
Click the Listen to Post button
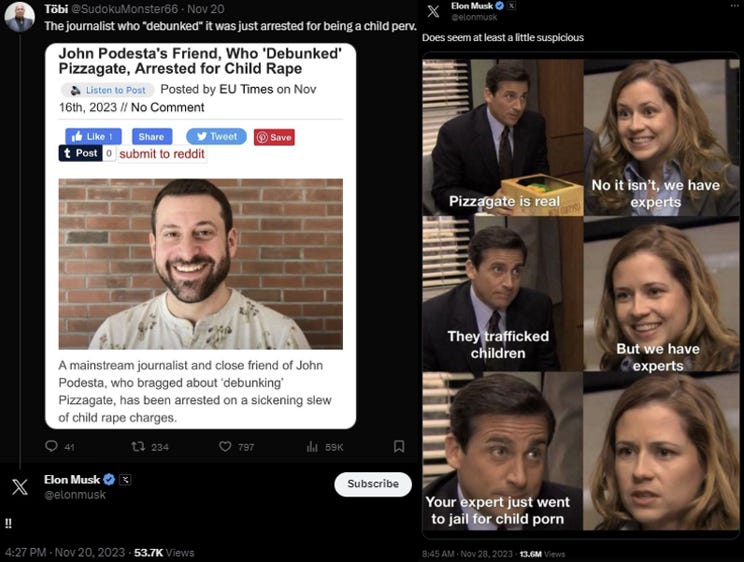pos(108,90)
